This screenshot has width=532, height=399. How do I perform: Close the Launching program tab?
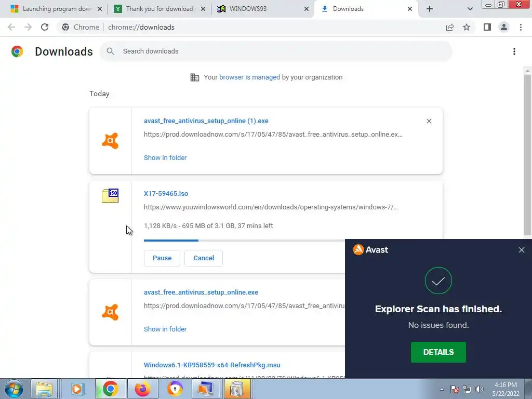(x=100, y=9)
